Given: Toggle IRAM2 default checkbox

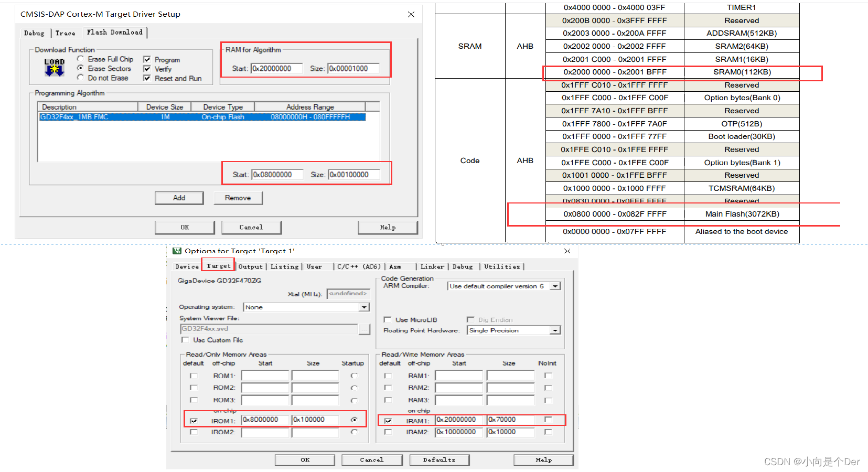Looking at the screenshot, I should click(388, 432).
